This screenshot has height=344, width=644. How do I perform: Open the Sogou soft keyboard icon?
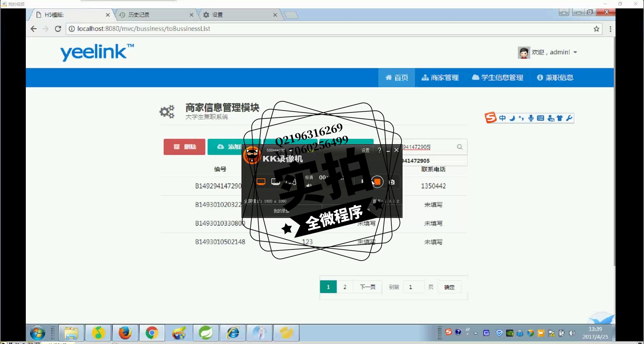(540, 118)
